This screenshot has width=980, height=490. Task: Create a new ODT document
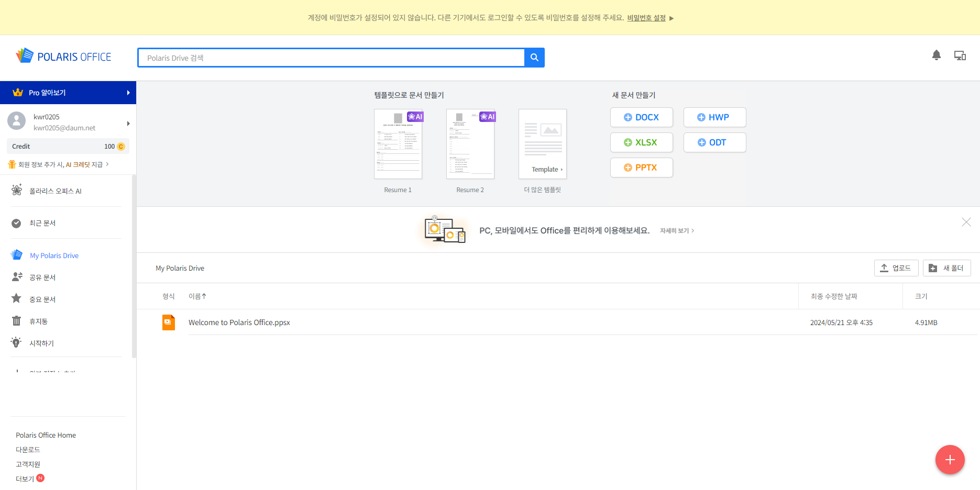[715, 142]
